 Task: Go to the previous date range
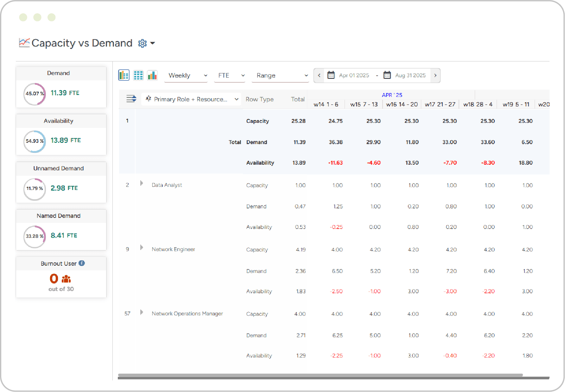click(319, 75)
